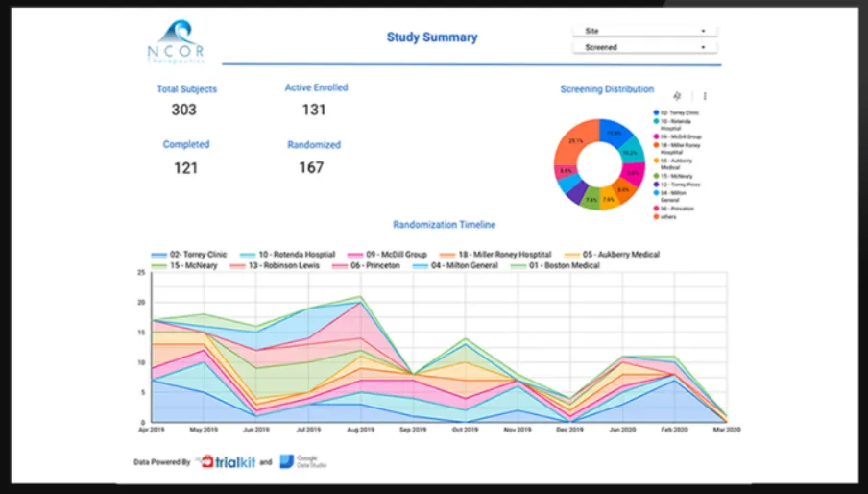The height and width of the screenshot is (494, 868).
Task: Click the NCOR Therapeutics logo
Action: (x=176, y=42)
